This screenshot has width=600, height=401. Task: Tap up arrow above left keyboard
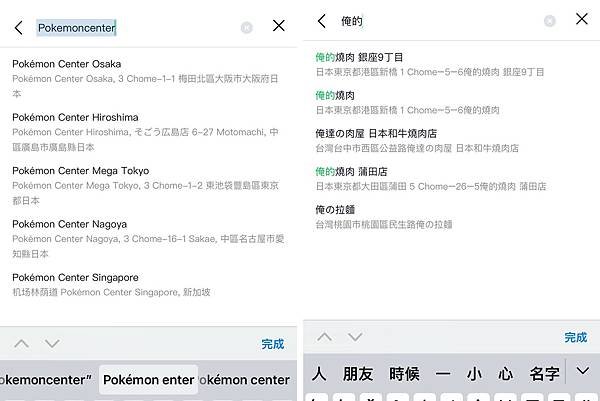click(x=21, y=343)
